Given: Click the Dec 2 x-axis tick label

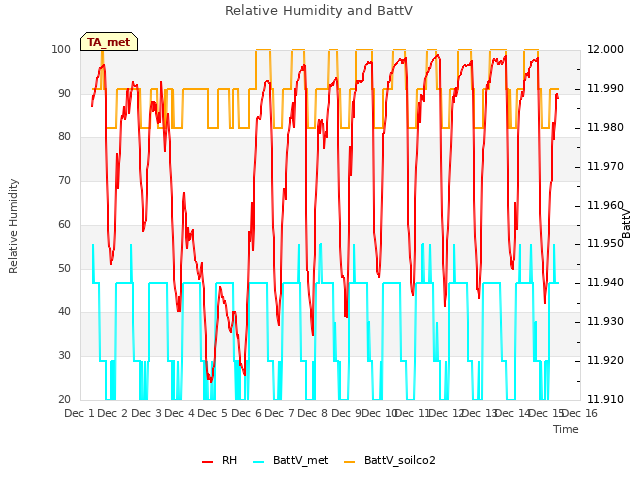Looking at the screenshot, I should [112, 413].
